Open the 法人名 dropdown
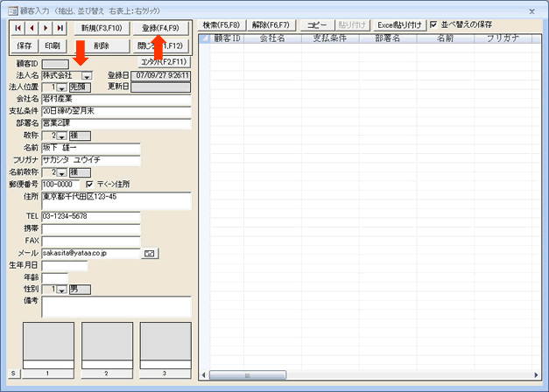Image resolution: width=549 pixels, height=392 pixels. [x=87, y=76]
